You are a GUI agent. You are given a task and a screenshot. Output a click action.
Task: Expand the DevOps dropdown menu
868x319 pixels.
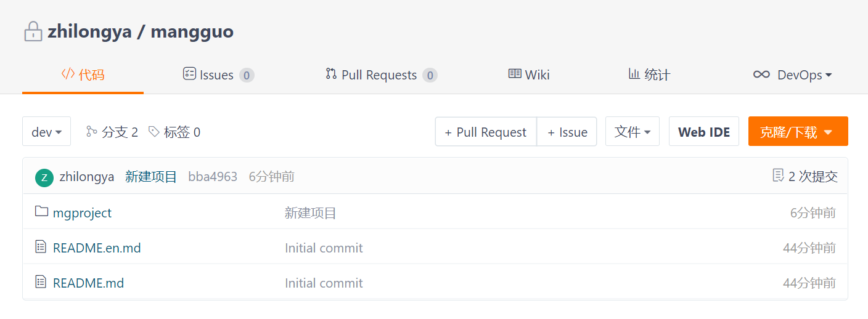pyautogui.click(x=792, y=75)
